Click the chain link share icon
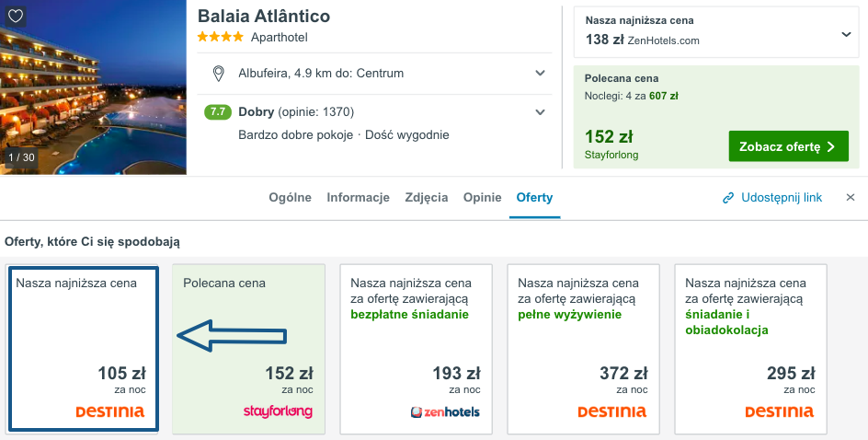Screen dimensions: 868x440 coord(728,198)
